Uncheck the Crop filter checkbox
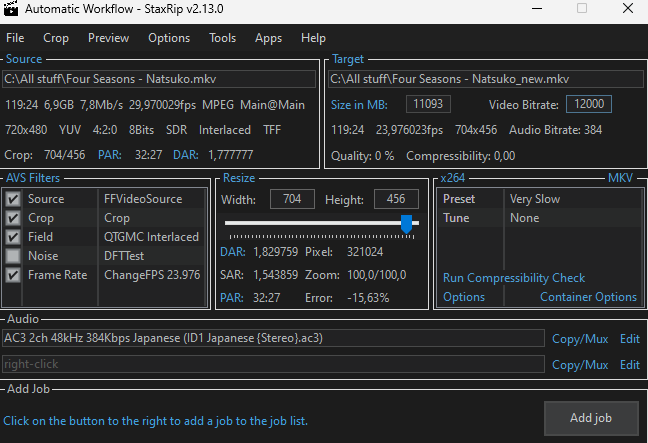 click(x=13, y=218)
